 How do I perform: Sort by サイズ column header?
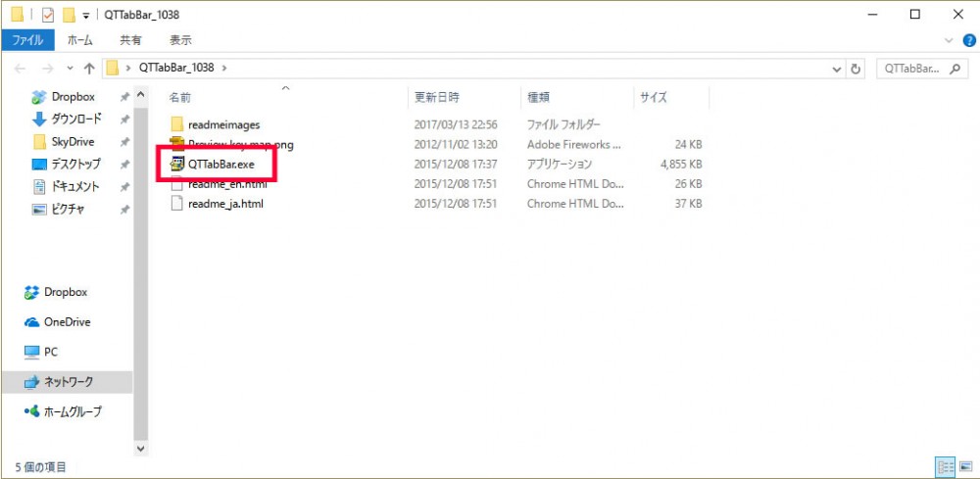coord(653,97)
